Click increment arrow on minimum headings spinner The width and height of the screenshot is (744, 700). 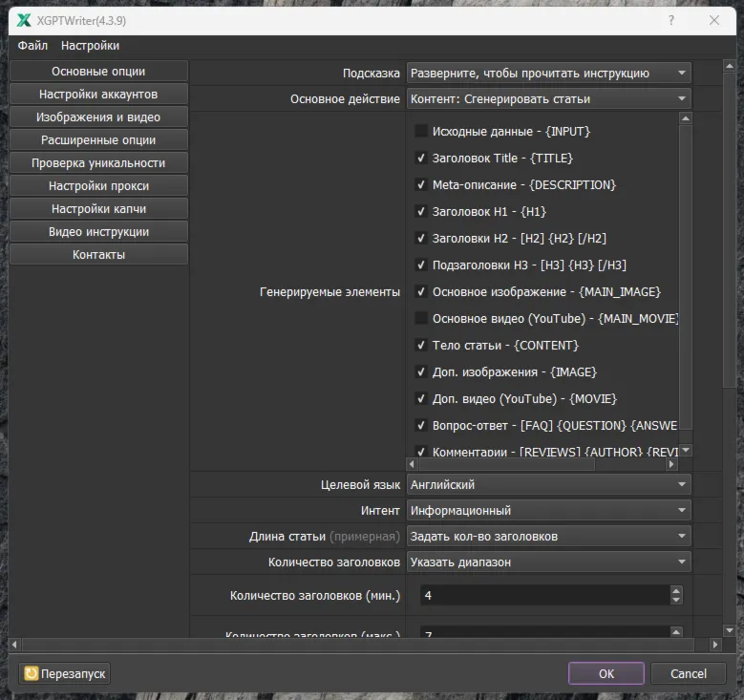(676, 590)
